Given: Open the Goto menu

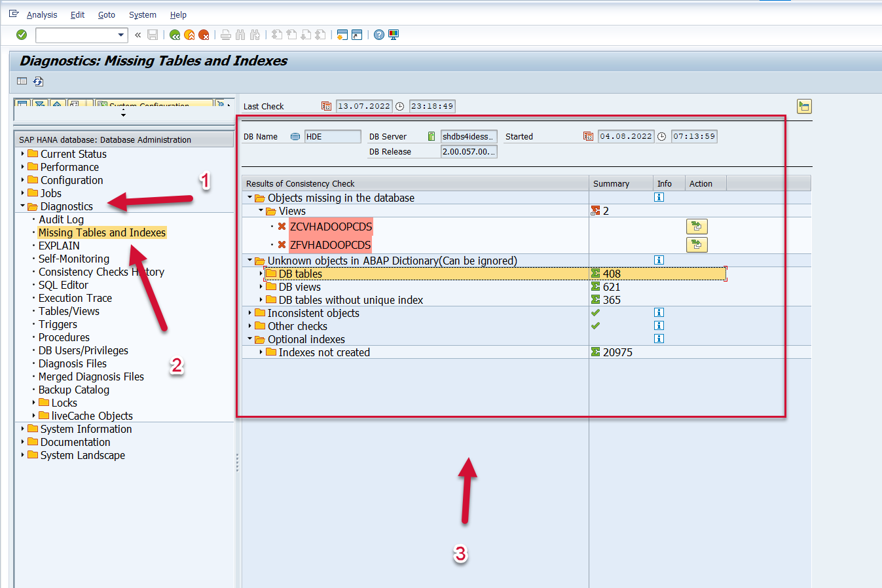Looking at the screenshot, I should [106, 14].
